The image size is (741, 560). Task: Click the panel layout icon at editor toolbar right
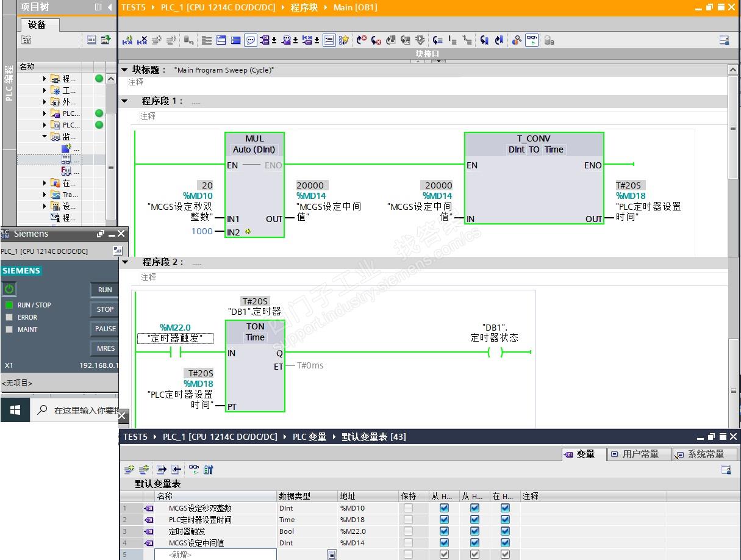(x=725, y=40)
